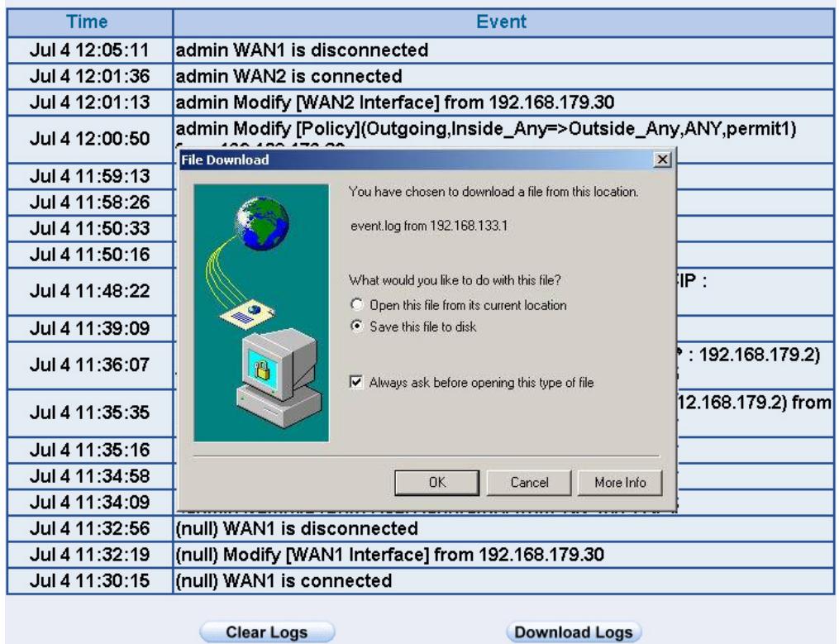
Task: Click the Jul 4 11:34:09 timestamp
Action: click(x=89, y=502)
